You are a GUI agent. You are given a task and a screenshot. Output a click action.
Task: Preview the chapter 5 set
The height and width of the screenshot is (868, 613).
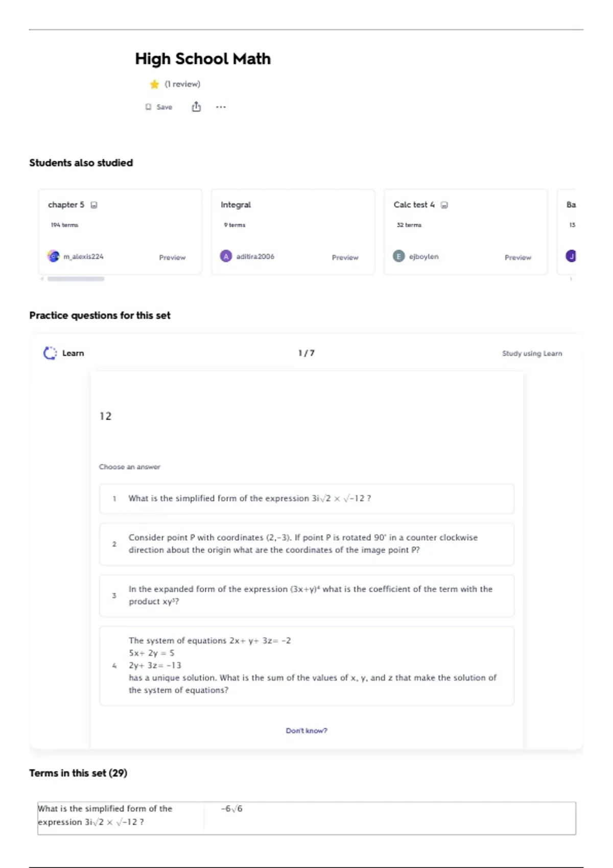[x=172, y=257]
